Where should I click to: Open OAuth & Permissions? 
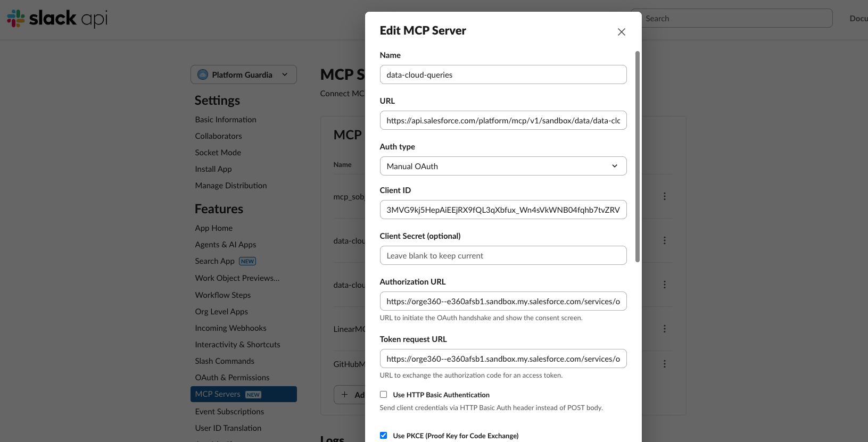[x=232, y=378]
